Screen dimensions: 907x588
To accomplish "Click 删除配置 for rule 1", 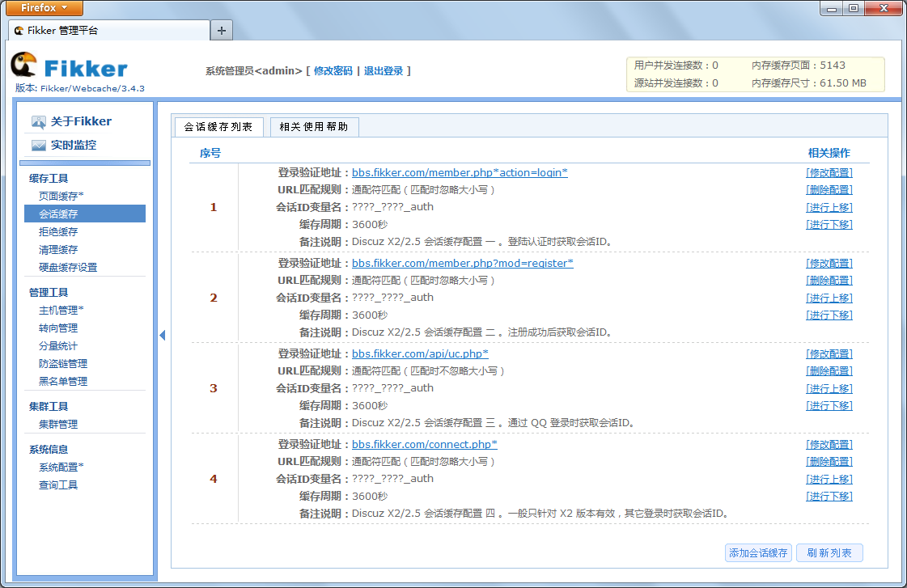I will tap(829, 189).
